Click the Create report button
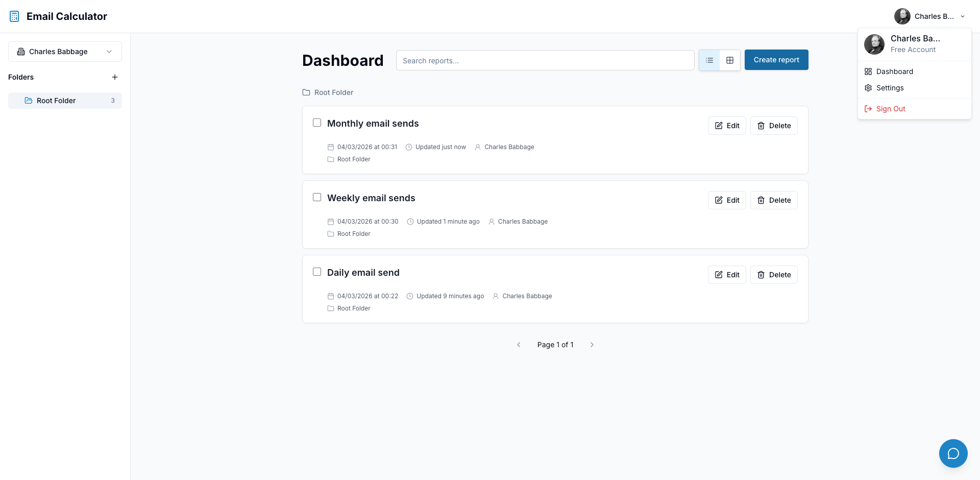This screenshot has width=980, height=480. (776, 60)
